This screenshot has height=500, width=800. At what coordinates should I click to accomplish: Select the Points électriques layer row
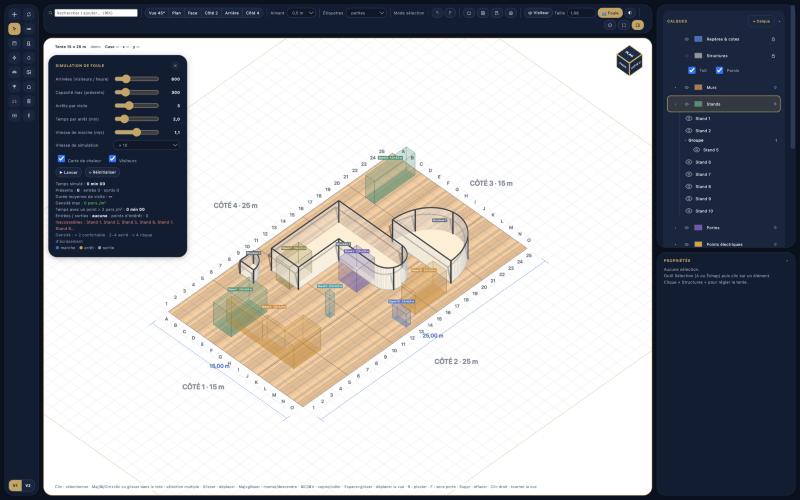click(x=724, y=244)
